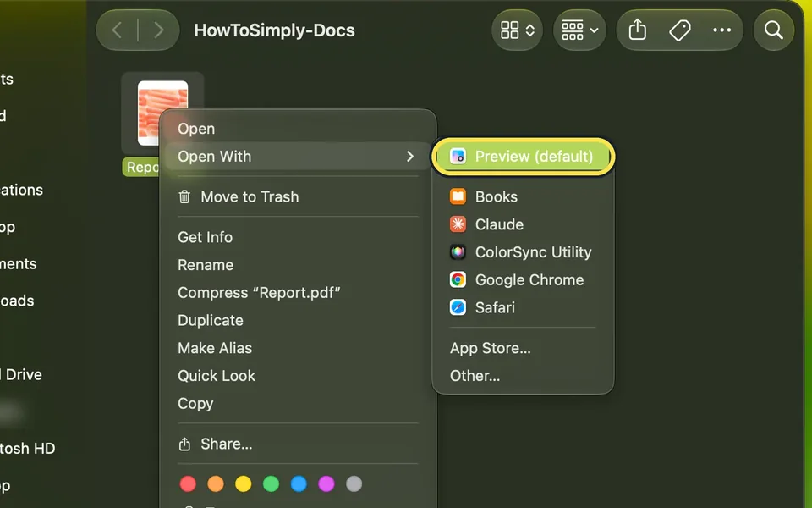Screen dimensions: 812x508
Task: Choose Other... in Open With submenu
Action: coord(523,376)
